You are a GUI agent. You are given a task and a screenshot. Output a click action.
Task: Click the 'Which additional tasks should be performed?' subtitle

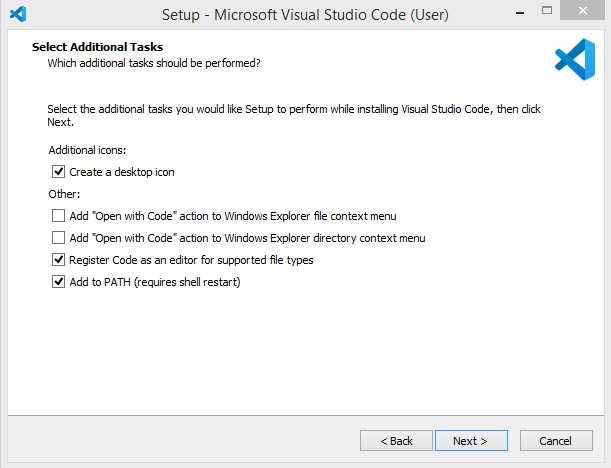click(154, 63)
